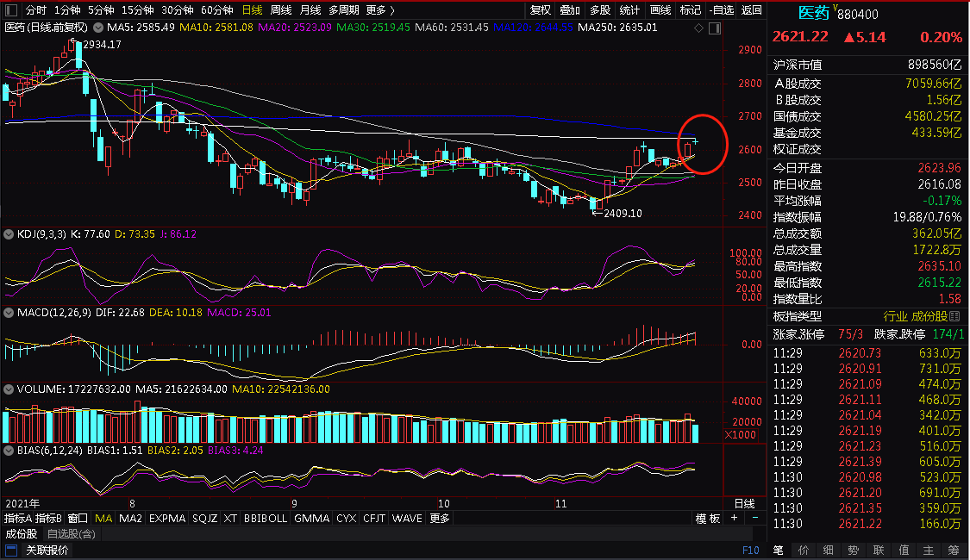Expand the KDJ indicator settings dropdown
970x560 pixels.
tap(9, 234)
